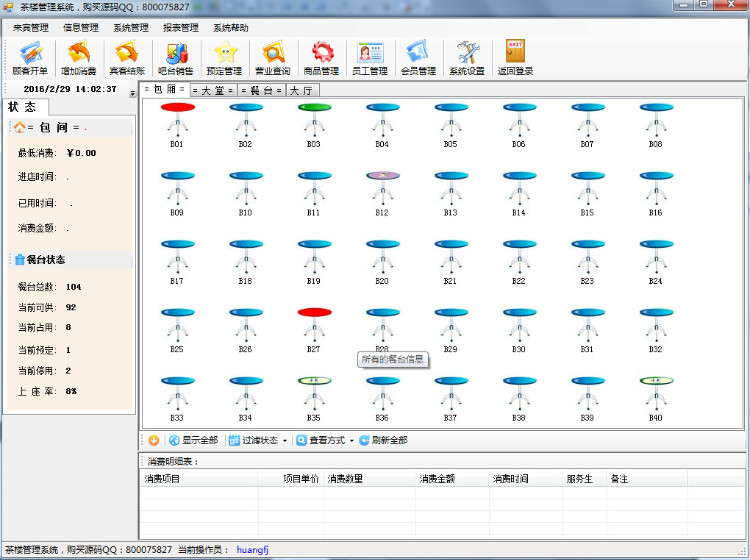This screenshot has width=750, height=560.
Task: Click the 显示全部 button
Action: point(193,440)
